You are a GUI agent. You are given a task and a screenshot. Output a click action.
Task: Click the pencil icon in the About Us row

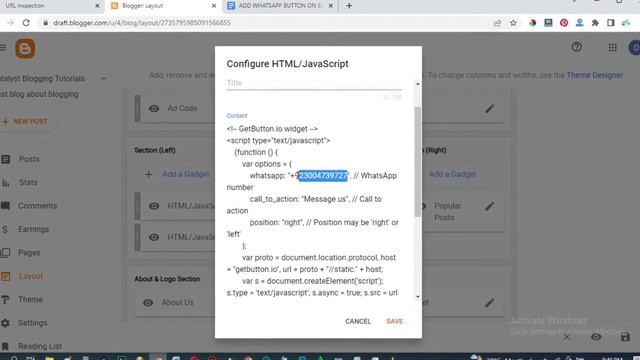[489, 303]
